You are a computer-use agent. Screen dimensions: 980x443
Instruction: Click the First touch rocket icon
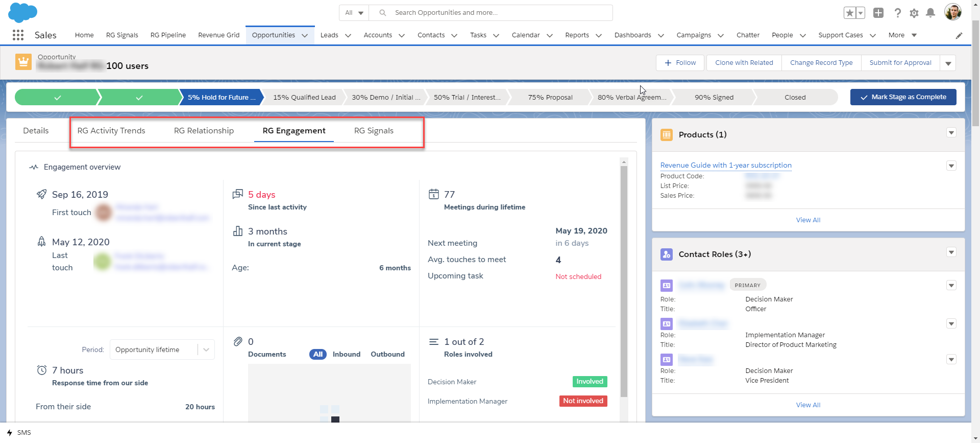pos(42,194)
